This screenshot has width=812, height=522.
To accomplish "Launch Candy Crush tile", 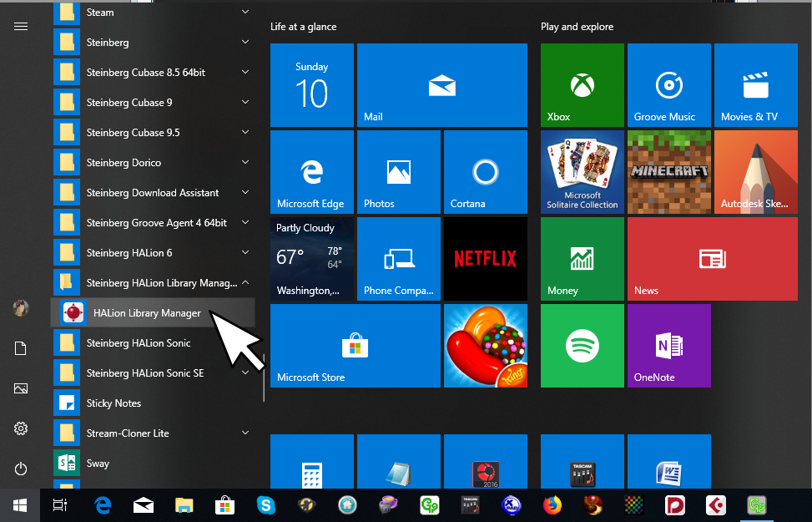I will pyautogui.click(x=485, y=346).
